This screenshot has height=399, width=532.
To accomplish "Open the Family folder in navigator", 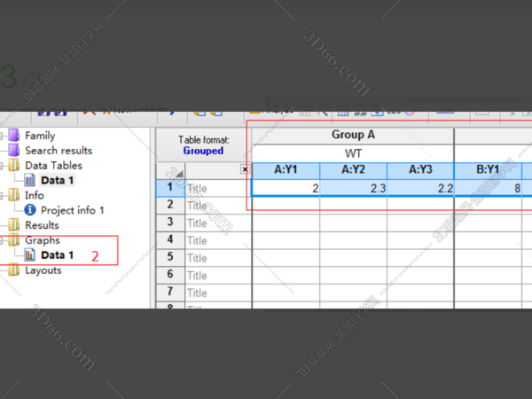I will pos(39,136).
